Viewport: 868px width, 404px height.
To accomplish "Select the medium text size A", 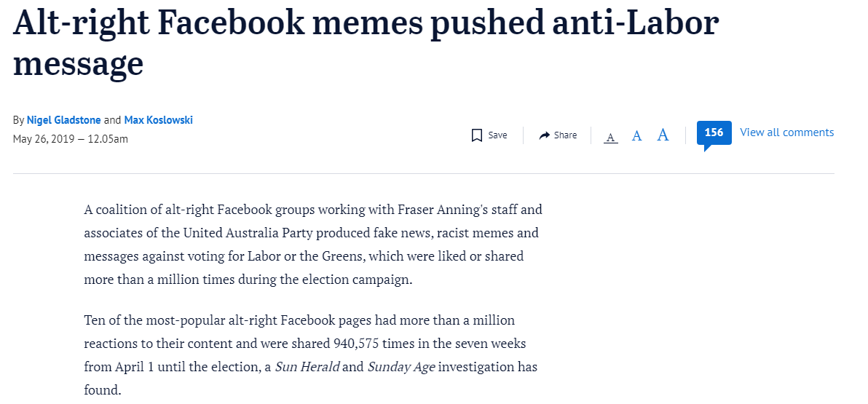I will [636, 135].
